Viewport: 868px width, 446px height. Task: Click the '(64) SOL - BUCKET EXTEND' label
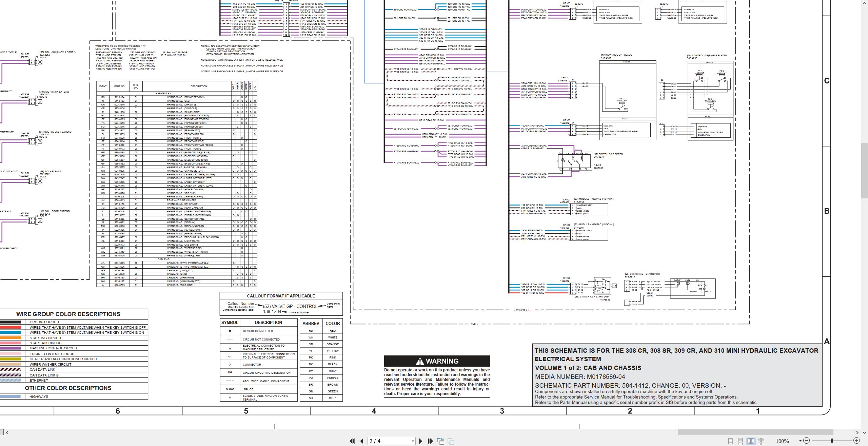(55, 132)
